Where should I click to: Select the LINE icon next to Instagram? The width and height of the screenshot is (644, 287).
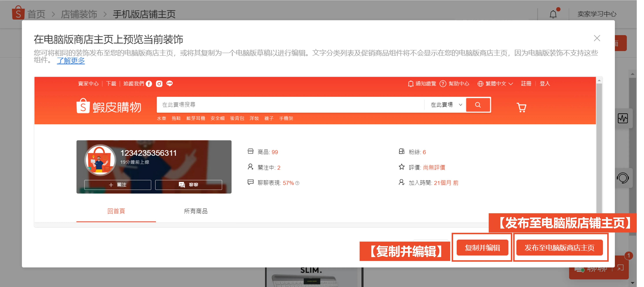point(169,84)
